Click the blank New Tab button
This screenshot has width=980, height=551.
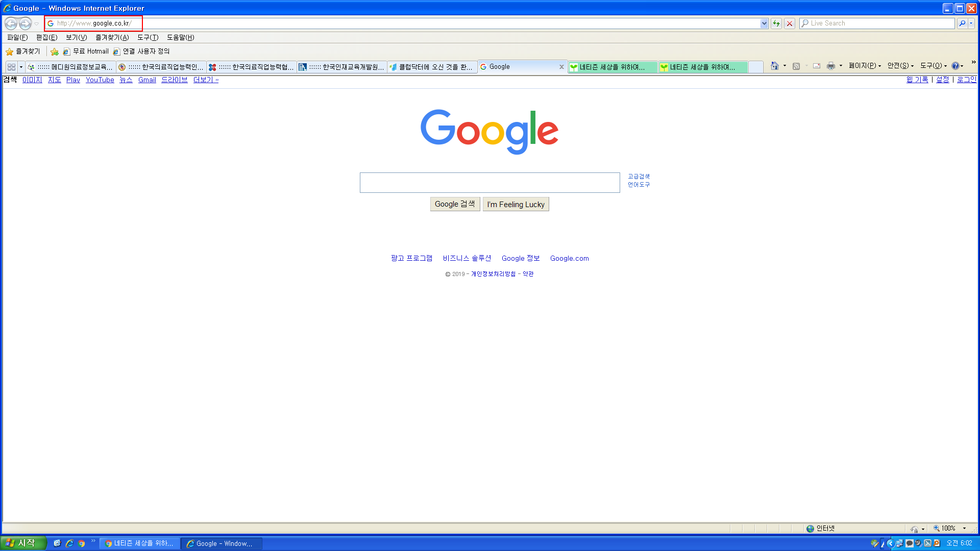756,67
